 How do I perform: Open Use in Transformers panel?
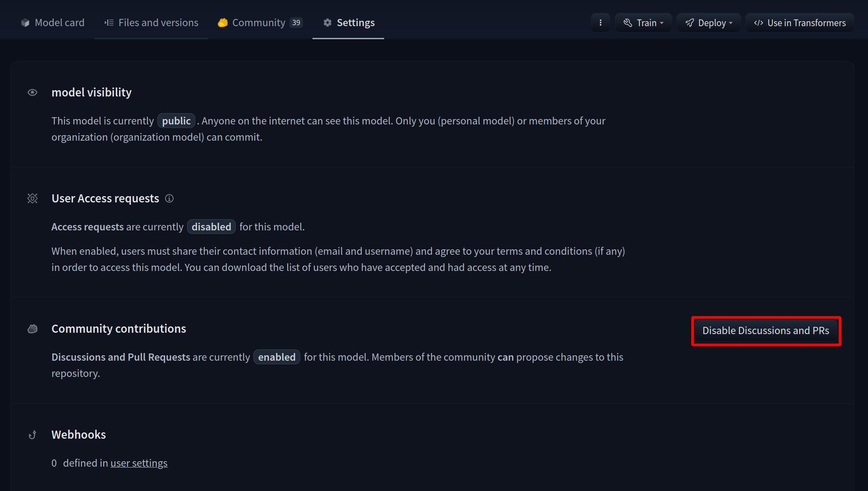[799, 23]
